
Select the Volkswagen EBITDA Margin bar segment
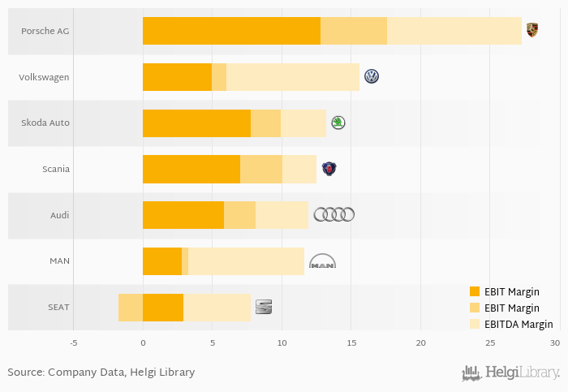tap(293, 77)
